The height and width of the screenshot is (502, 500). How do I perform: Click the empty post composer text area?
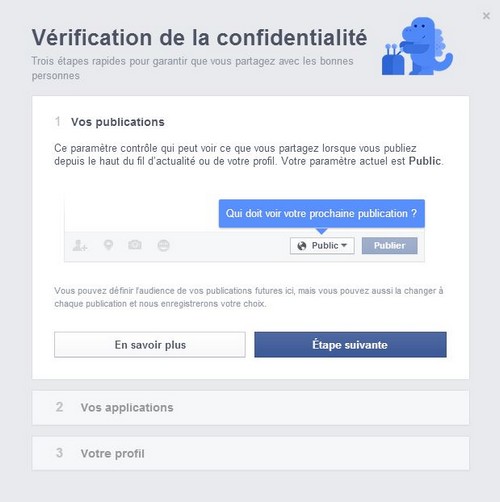coord(142,213)
